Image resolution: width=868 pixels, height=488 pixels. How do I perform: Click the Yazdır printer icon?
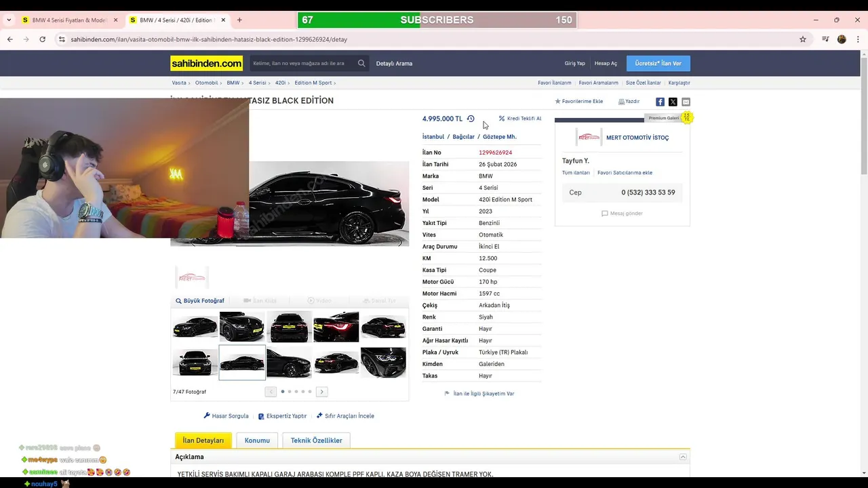click(621, 102)
